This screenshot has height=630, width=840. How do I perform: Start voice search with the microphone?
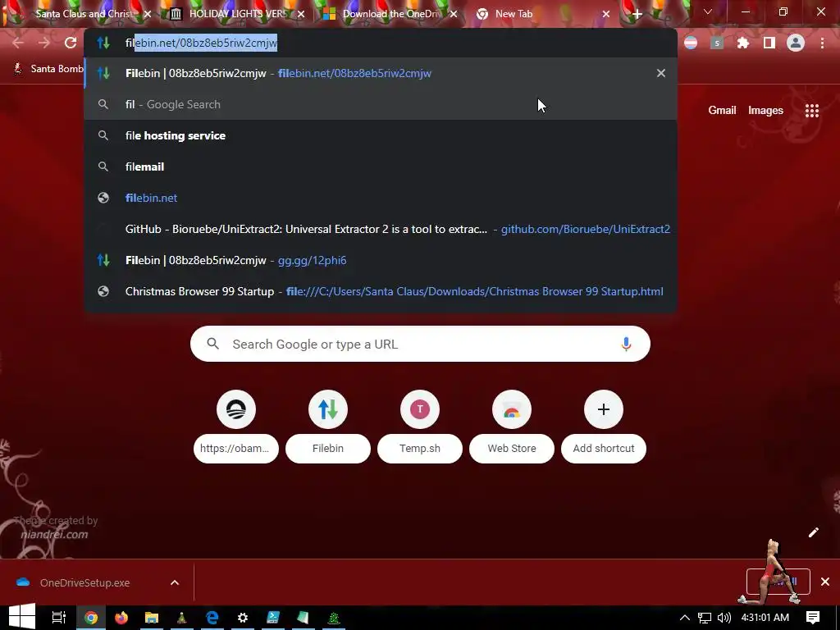(x=626, y=344)
